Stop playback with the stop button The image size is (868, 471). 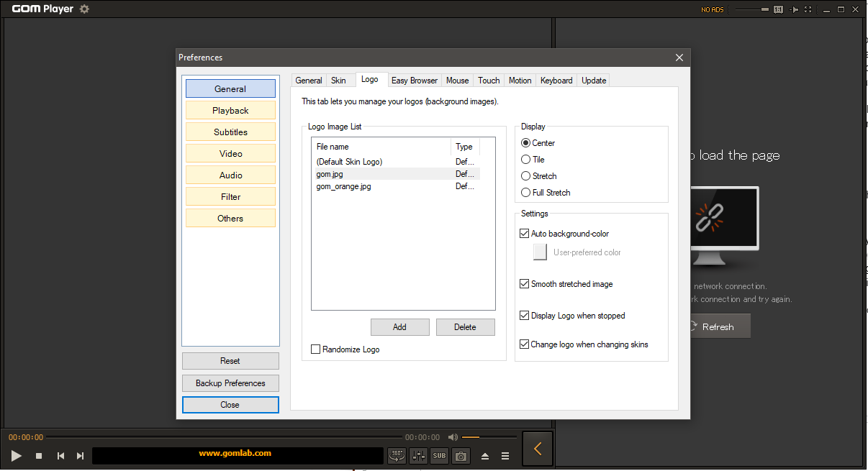pos(39,456)
